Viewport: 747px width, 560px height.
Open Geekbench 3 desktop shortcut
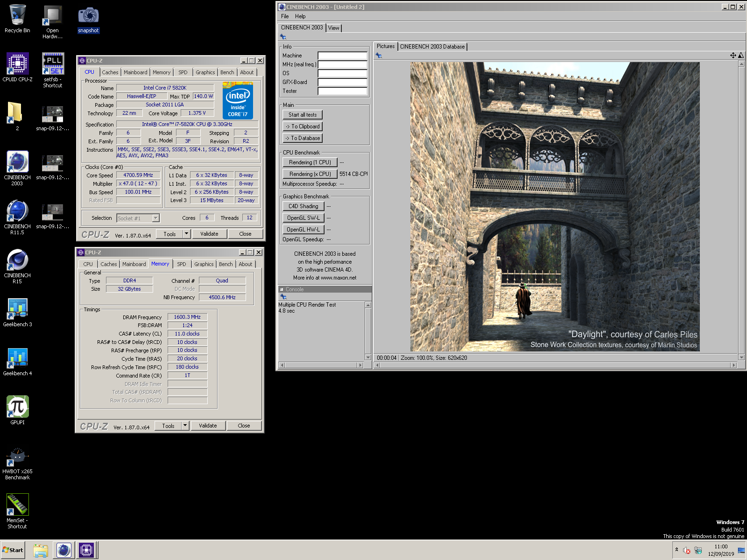[17, 312]
